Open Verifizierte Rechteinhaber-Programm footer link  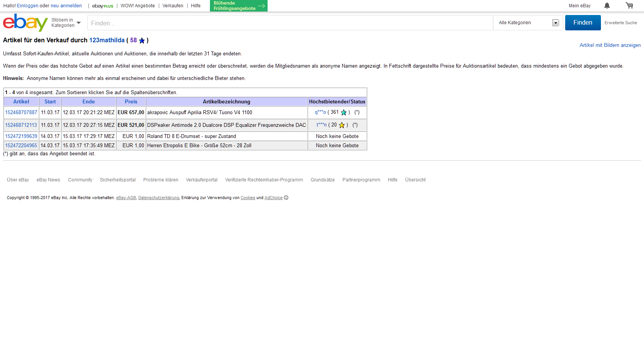[264, 180]
